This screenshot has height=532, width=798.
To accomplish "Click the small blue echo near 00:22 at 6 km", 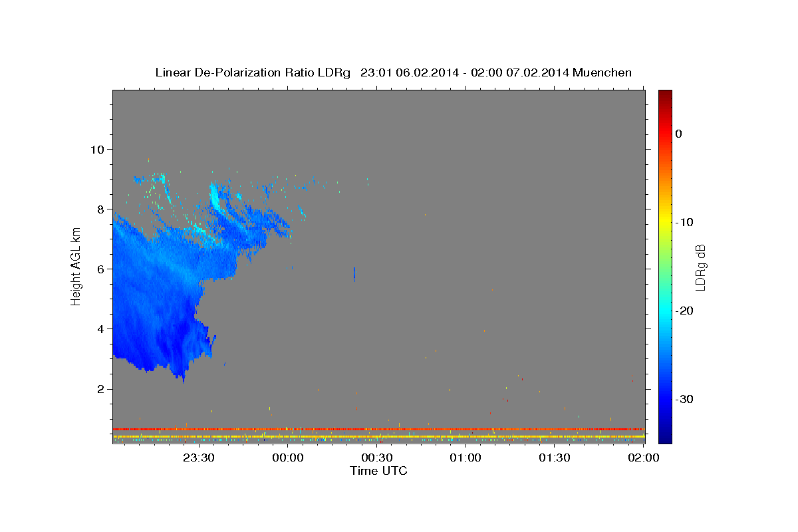I will point(354,273).
